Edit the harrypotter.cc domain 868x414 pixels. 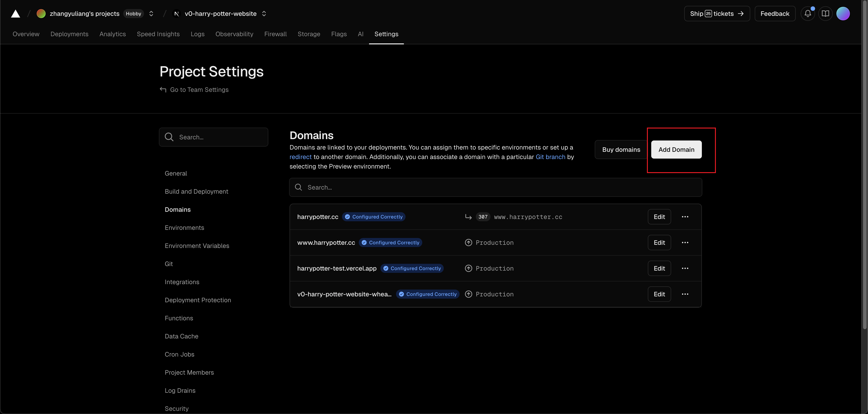pyautogui.click(x=659, y=217)
